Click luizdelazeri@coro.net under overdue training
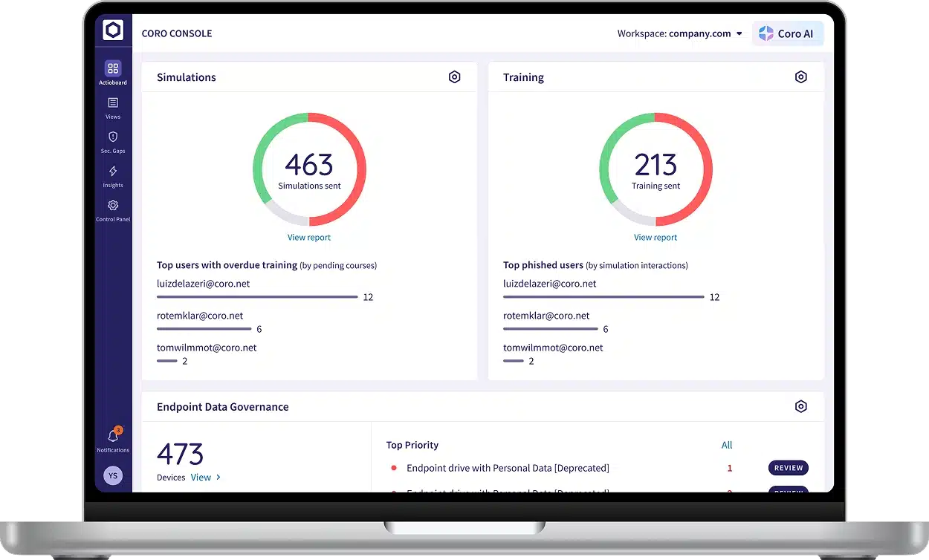The width and height of the screenshot is (929, 560). (x=204, y=284)
